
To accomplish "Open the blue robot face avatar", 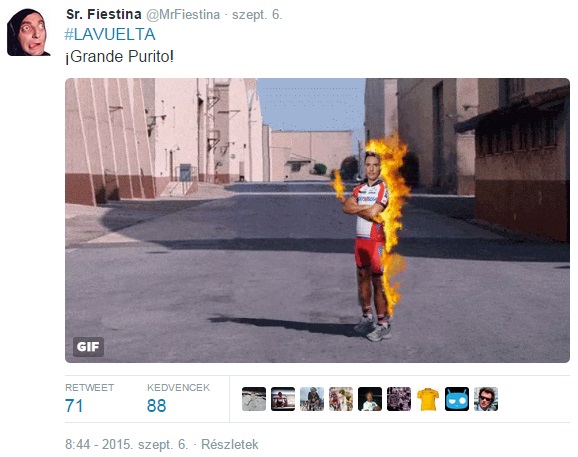I will [457, 399].
